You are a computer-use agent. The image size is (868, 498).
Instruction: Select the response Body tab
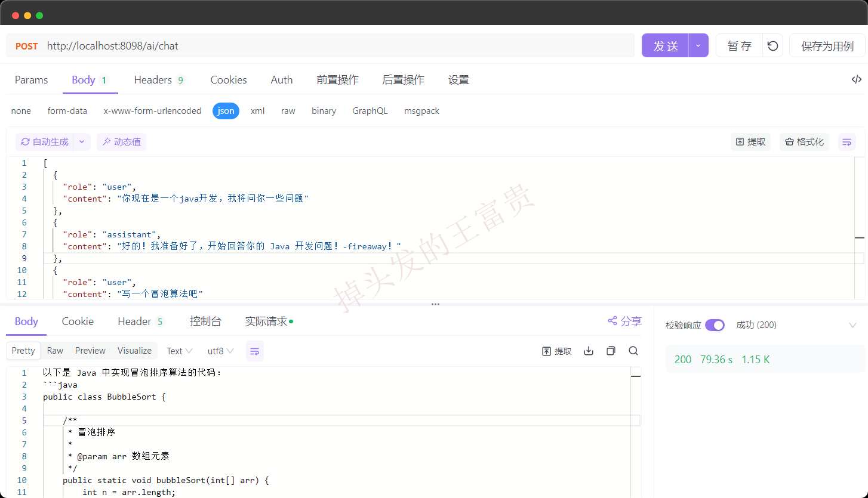[26, 321]
